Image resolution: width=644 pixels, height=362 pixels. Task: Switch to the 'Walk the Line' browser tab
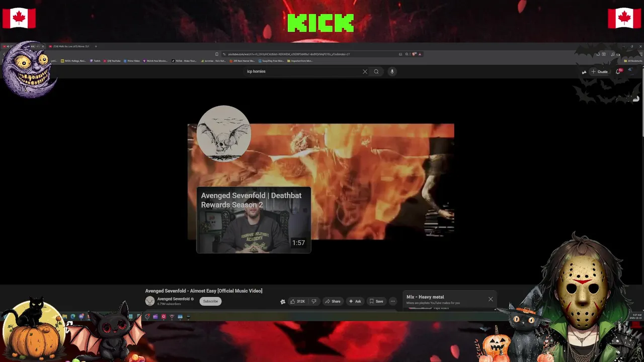pyautogui.click(x=70, y=46)
